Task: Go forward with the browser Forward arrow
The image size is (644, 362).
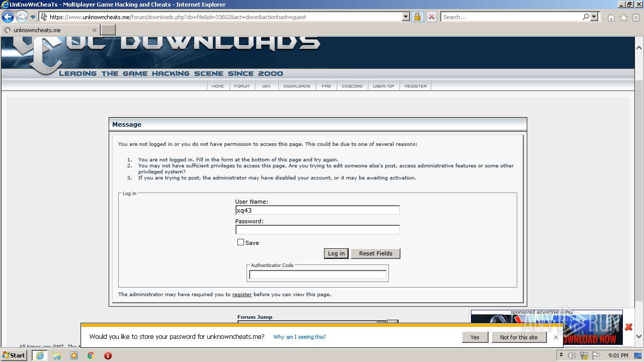Action: coord(22,17)
